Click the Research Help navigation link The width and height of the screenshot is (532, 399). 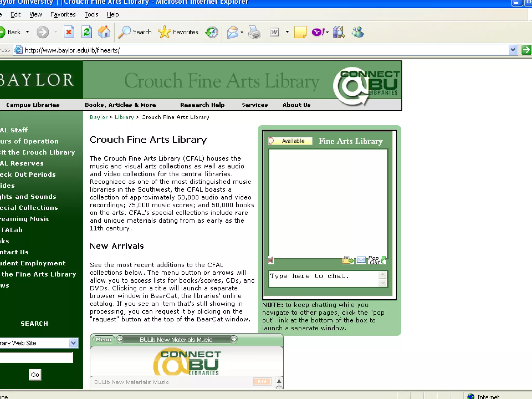202,105
